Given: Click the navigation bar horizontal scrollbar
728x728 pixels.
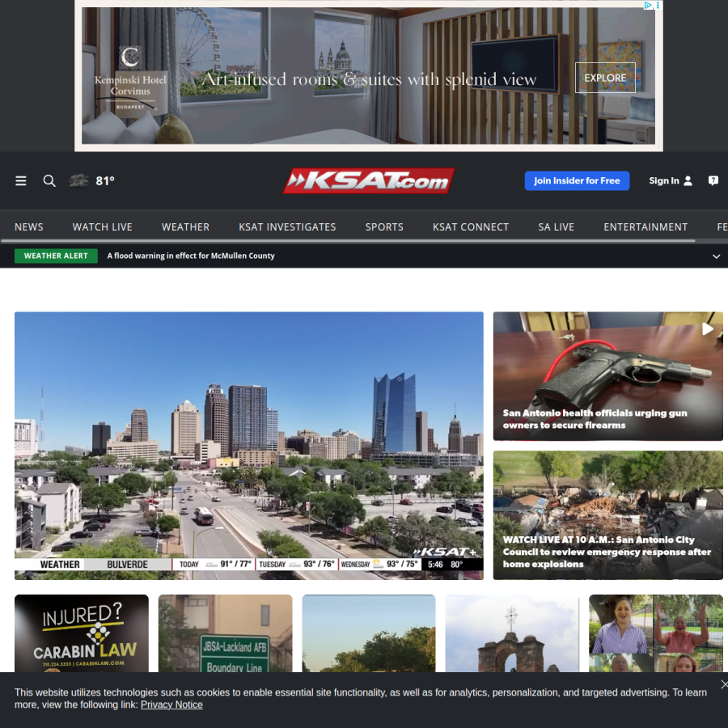Looking at the screenshot, I should click(348, 241).
